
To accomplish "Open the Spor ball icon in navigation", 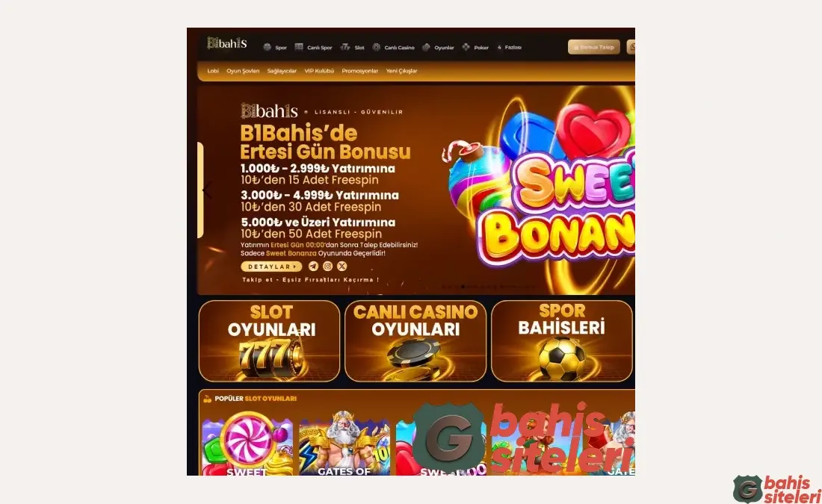I will [x=268, y=47].
